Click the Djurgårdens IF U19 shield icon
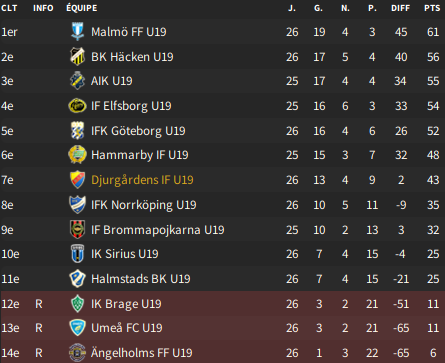Viewport: 445px width, 363px height. click(78, 180)
